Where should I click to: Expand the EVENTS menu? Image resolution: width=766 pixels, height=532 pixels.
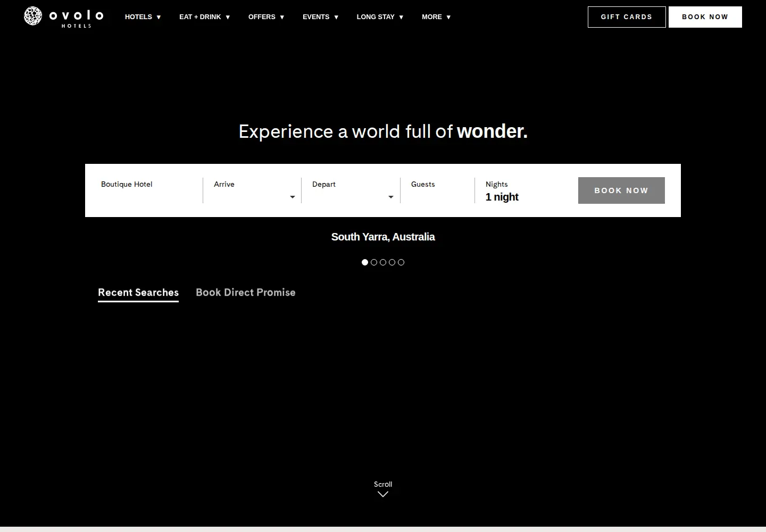[x=320, y=17]
